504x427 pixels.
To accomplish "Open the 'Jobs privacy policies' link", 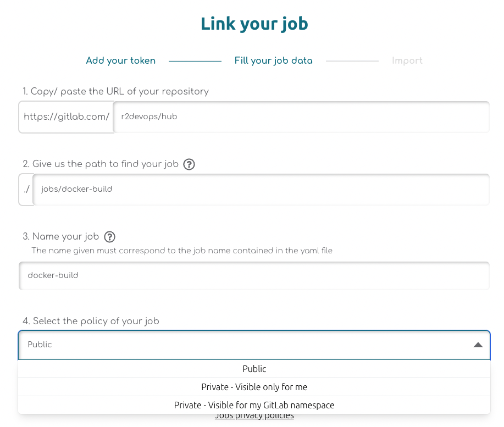I will pos(254,415).
